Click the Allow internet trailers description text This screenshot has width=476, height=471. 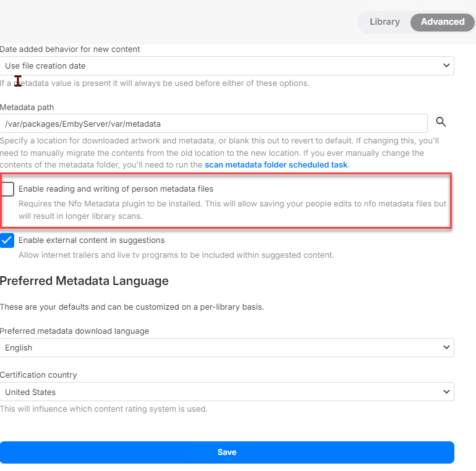tap(176, 255)
